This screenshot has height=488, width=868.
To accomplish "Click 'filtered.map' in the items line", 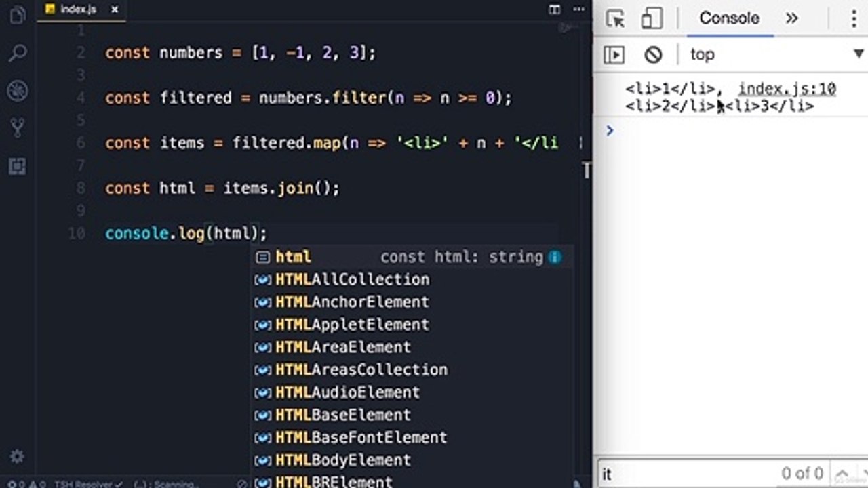I will click(286, 143).
